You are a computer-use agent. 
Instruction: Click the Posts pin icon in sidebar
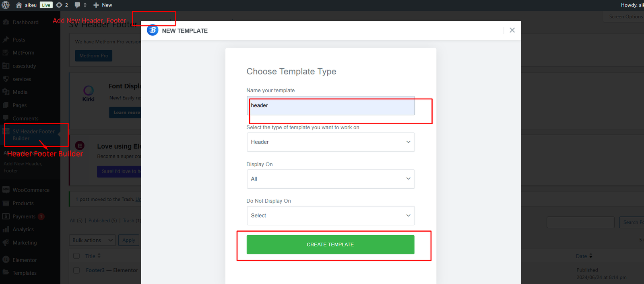(6, 40)
